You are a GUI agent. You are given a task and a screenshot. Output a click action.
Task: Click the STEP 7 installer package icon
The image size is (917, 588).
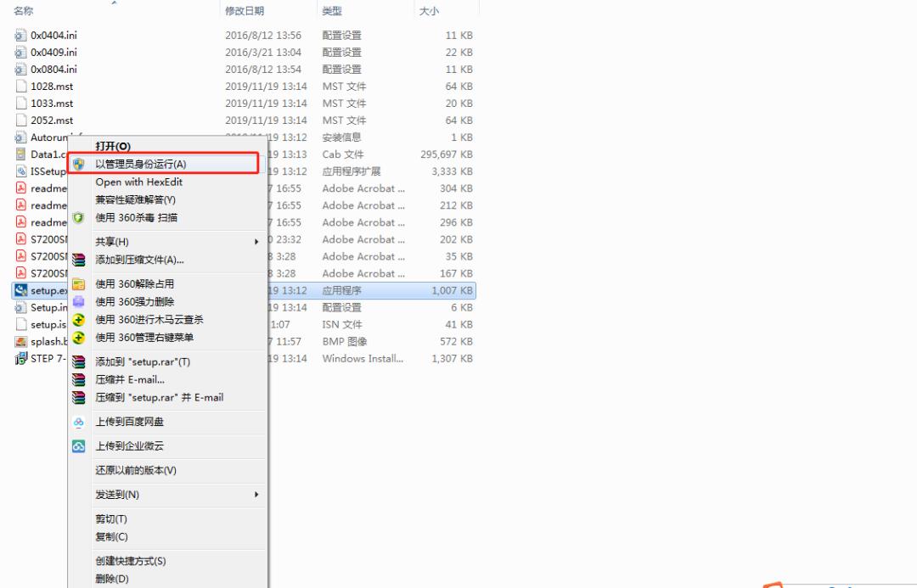click(21, 358)
